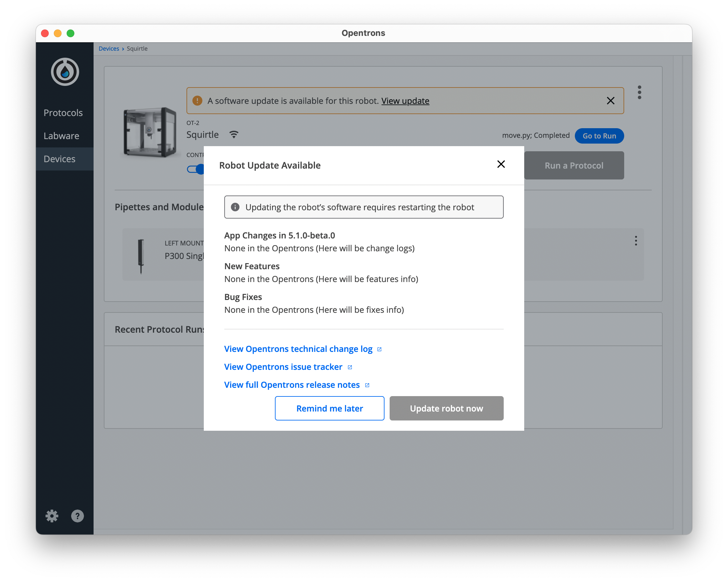
Task: Click the external link icon after change log
Action: [379, 349]
